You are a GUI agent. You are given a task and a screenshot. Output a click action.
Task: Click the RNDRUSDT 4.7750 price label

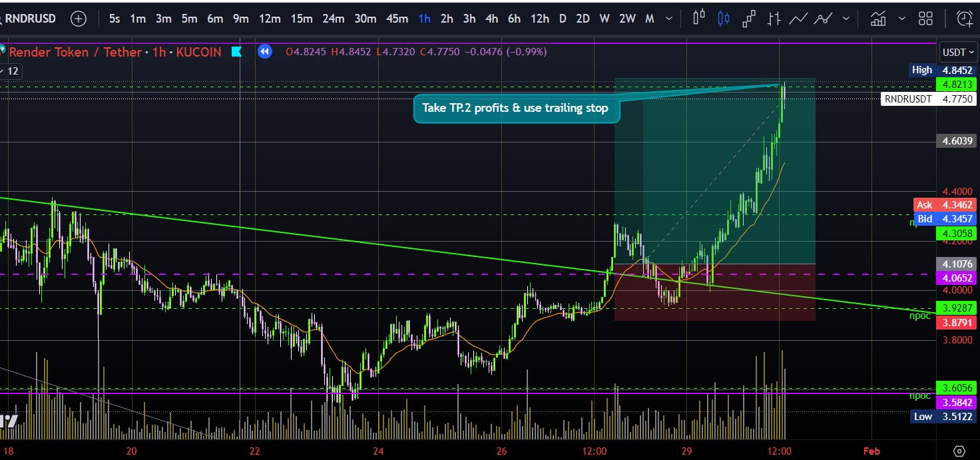pyautogui.click(x=929, y=99)
